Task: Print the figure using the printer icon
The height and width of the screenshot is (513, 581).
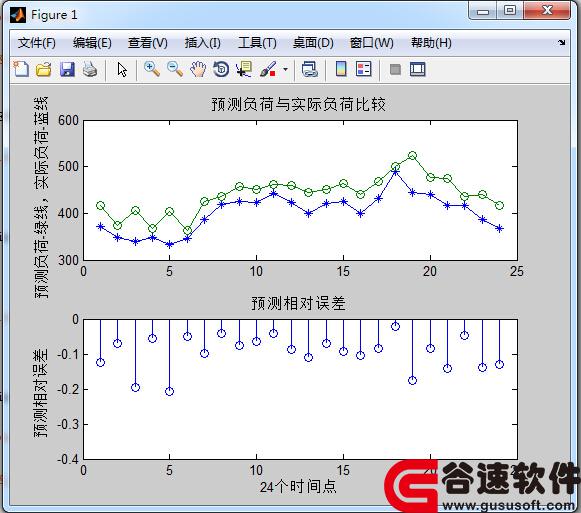Action: 90,69
